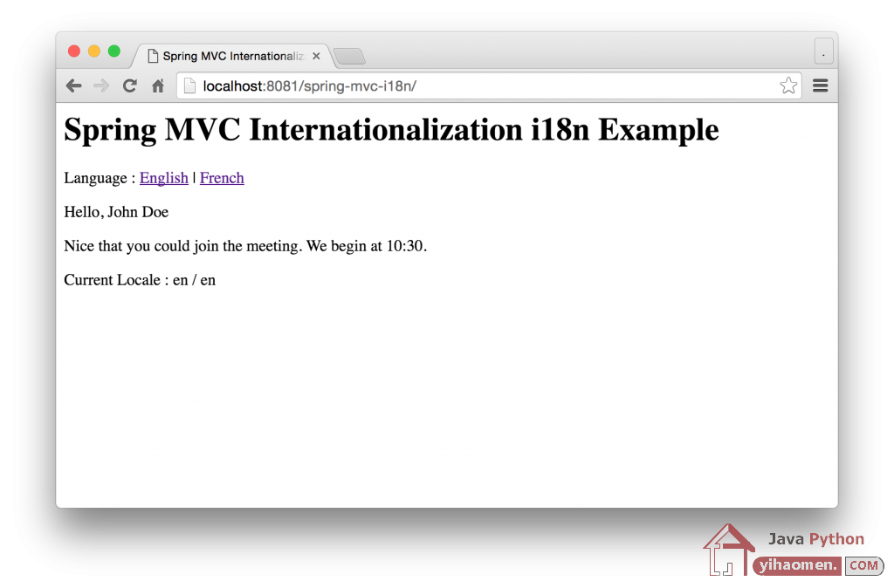Screen dimensions: 894x588
Task: Minimize the window with the yellow button
Action: point(94,51)
